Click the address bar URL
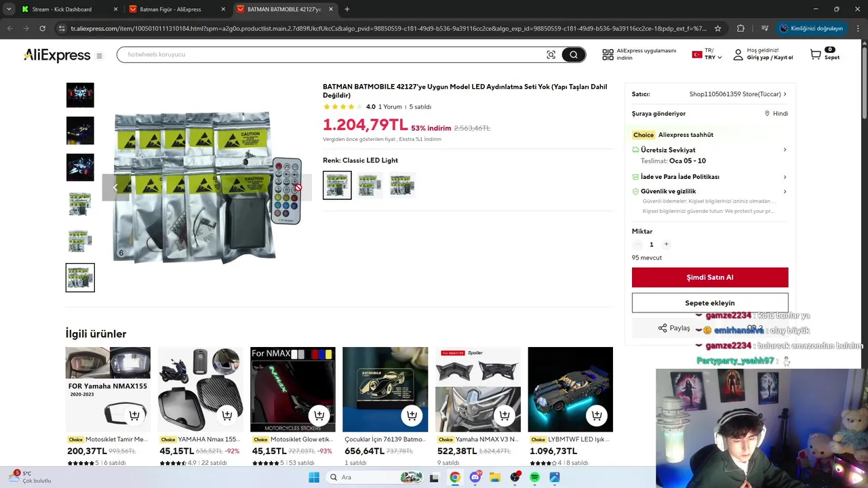Viewport: 868px width, 488px height. tap(389, 28)
